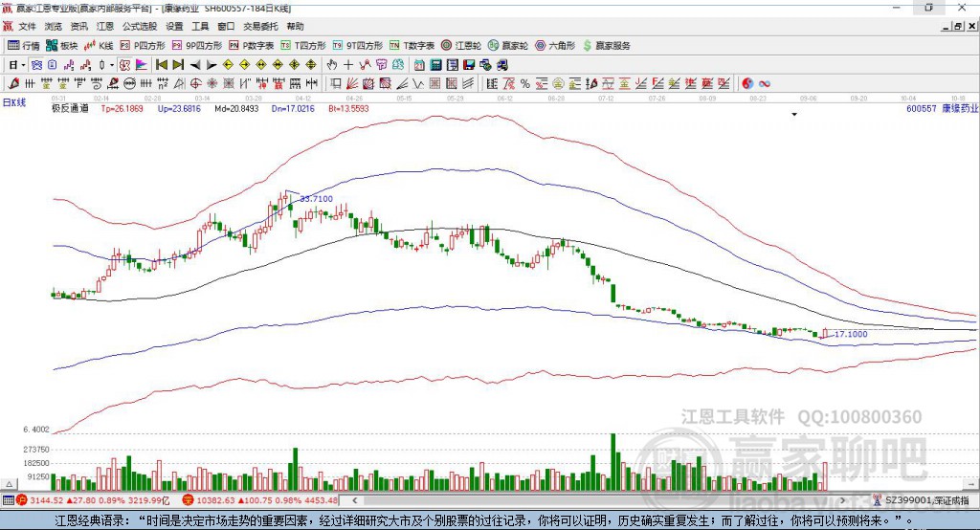This screenshot has width=980, height=530.
Task: Open the 9P四方形 tool
Action: pos(197,46)
